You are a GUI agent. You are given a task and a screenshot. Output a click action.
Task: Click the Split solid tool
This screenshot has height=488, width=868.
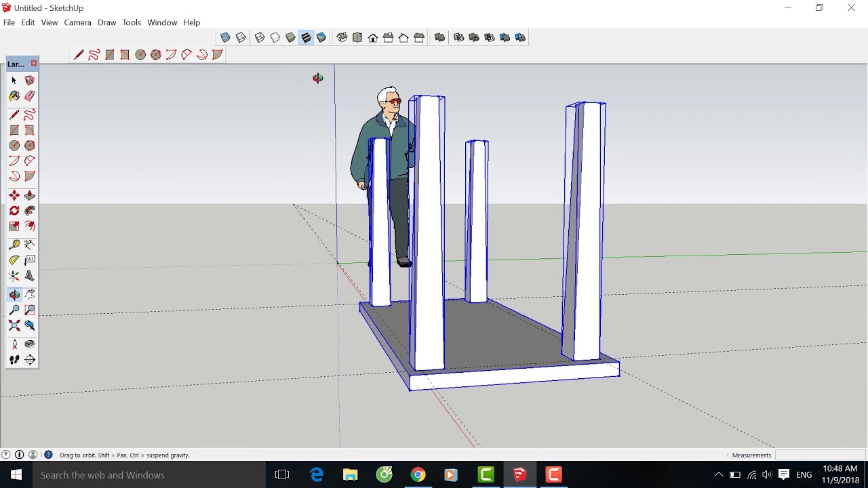(x=521, y=38)
